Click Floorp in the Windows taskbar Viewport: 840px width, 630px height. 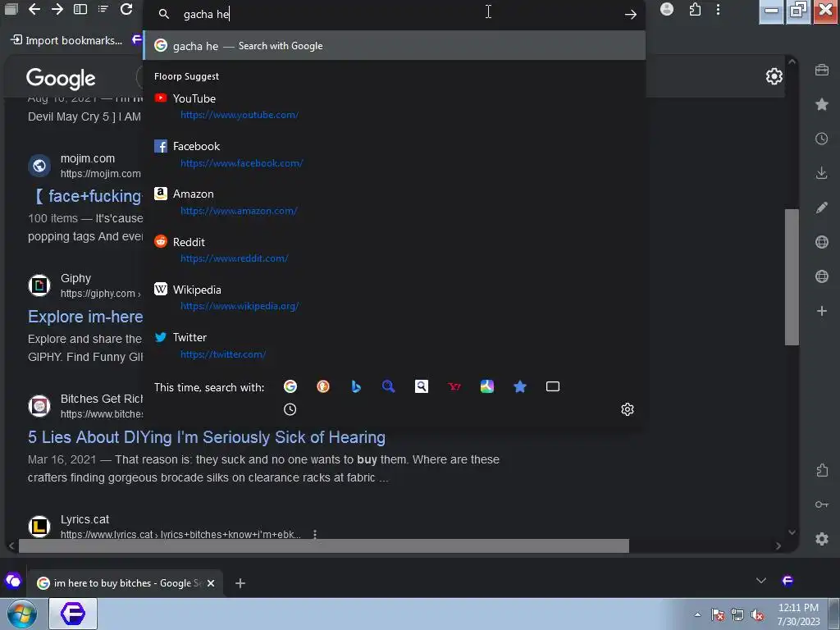[73, 614]
